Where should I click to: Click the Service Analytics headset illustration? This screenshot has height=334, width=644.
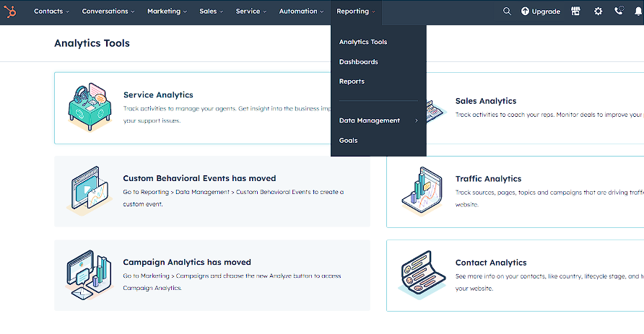[x=89, y=107]
